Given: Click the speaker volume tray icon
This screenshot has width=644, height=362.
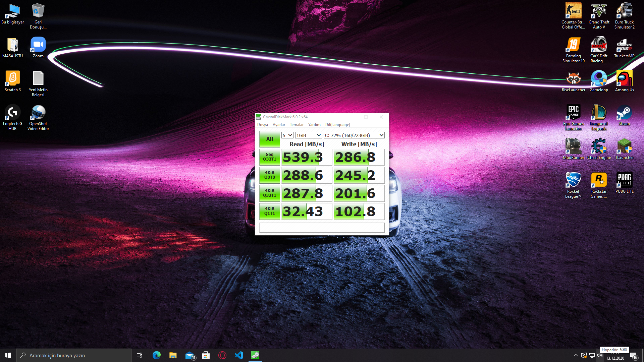Looking at the screenshot, I should pos(600,355).
